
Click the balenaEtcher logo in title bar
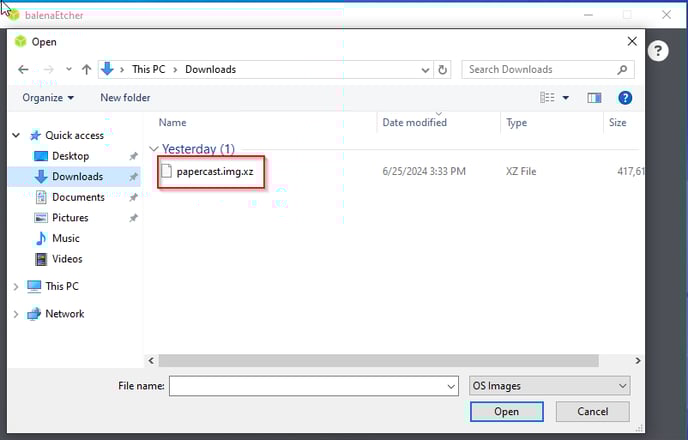(14, 15)
